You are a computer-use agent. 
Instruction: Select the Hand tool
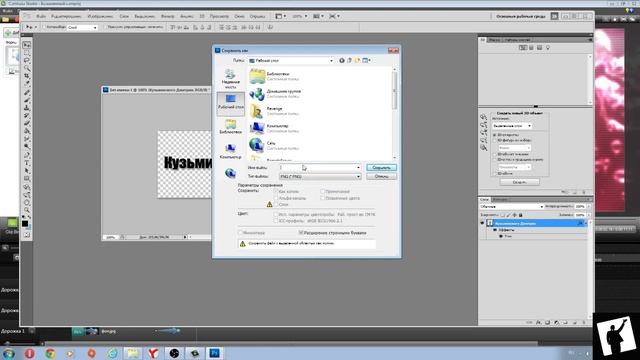[x=27, y=202]
